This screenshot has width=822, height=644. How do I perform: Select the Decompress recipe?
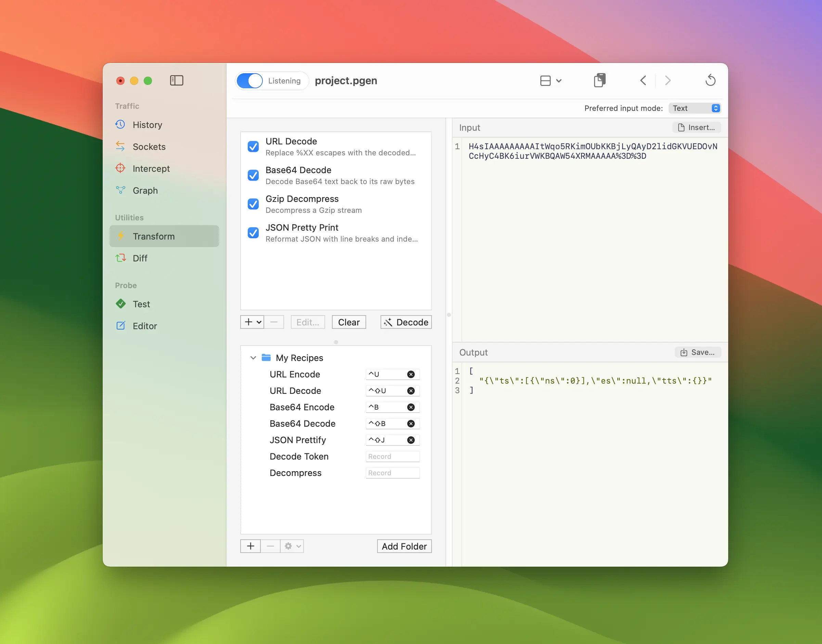[x=296, y=473]
